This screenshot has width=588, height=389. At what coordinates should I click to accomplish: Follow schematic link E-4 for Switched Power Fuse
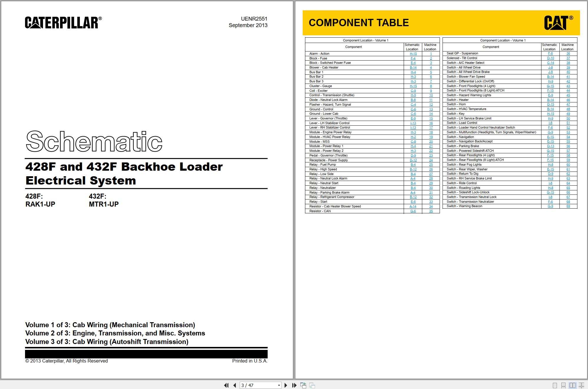click(413, 63)
